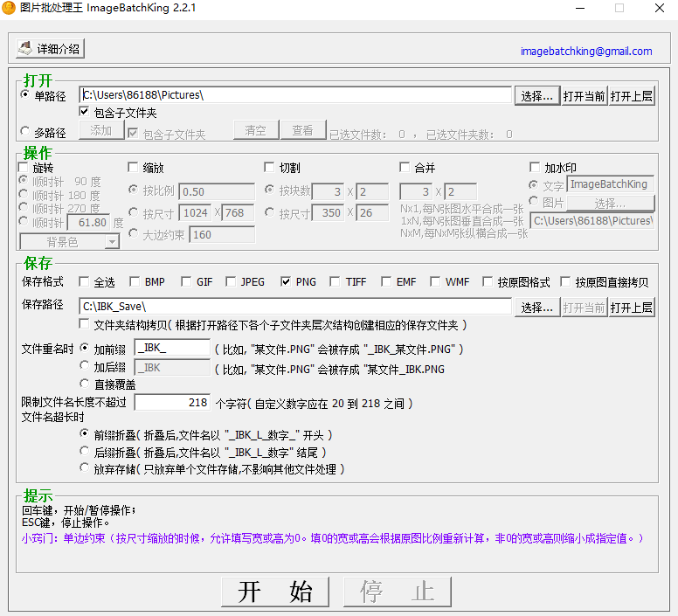Click 打开上层 in the 打开 section
This screenshot has height=616, width=678.
632,96
